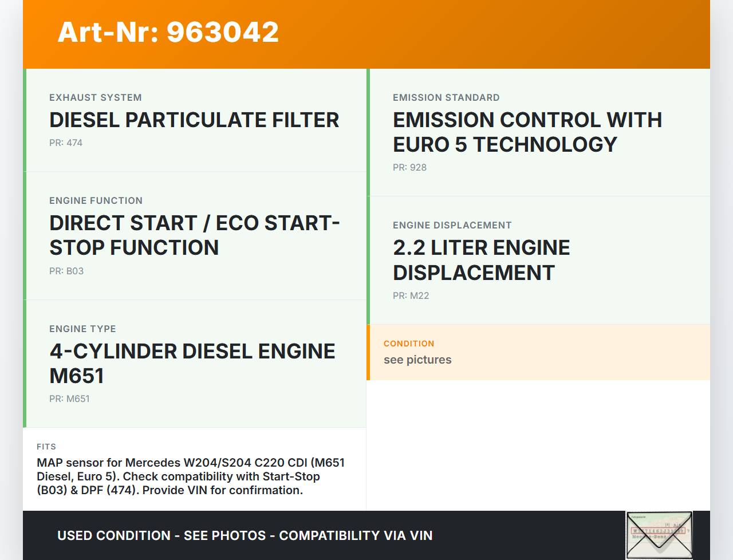Select the 4-Cylinder Diesel Engine M651 heading
Screen dimensions: 733x560
coord(192,364)
